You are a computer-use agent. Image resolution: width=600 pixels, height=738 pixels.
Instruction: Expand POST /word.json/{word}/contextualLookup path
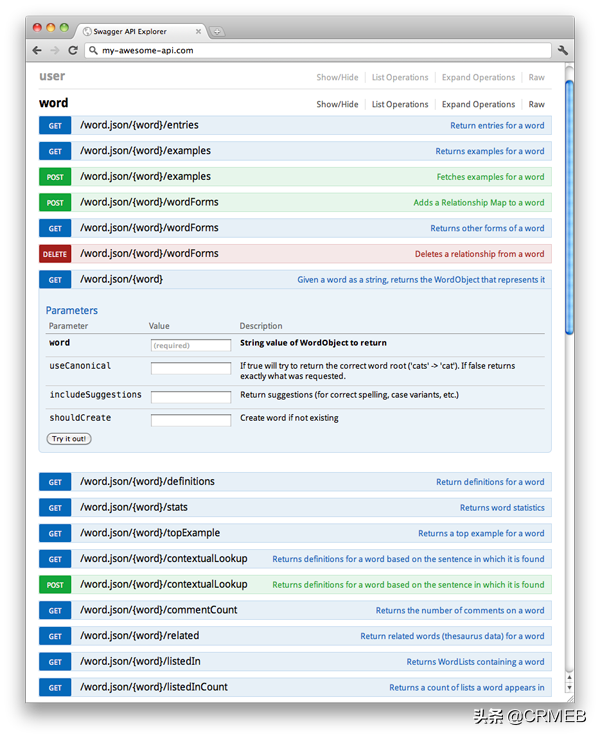coord(164,584)
